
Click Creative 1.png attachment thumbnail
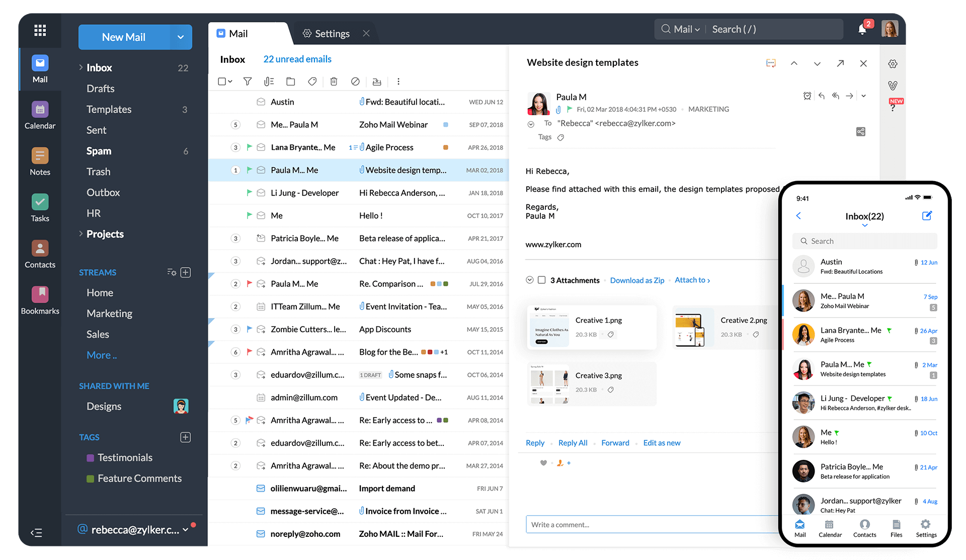coord(548,328)
